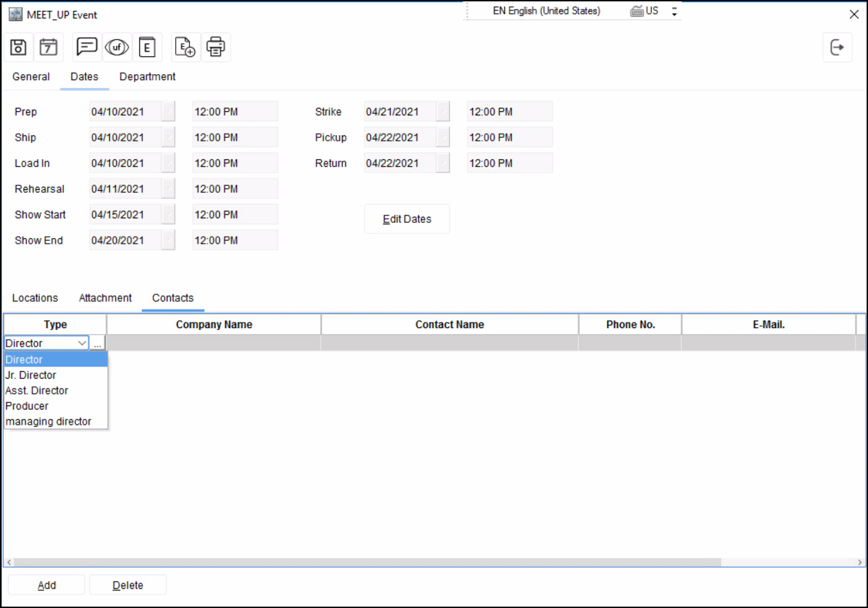The width and height of the screenshot is (868, 608).
Task: Select 'Jr. Director' from the Type list
Action: 31,375
